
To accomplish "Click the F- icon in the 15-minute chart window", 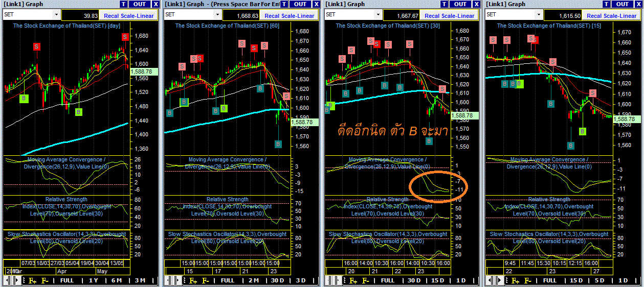I will click(528, 280).
